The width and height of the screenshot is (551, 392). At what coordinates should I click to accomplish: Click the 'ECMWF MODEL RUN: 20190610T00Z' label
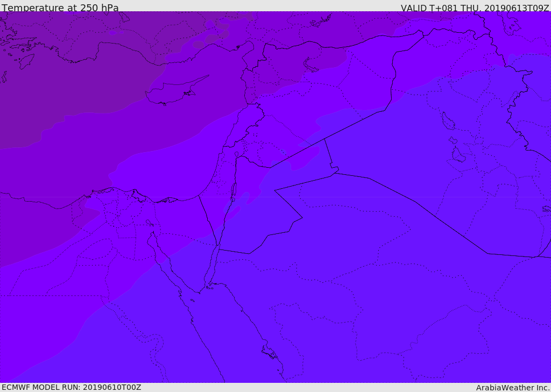[x=72, y=387]
